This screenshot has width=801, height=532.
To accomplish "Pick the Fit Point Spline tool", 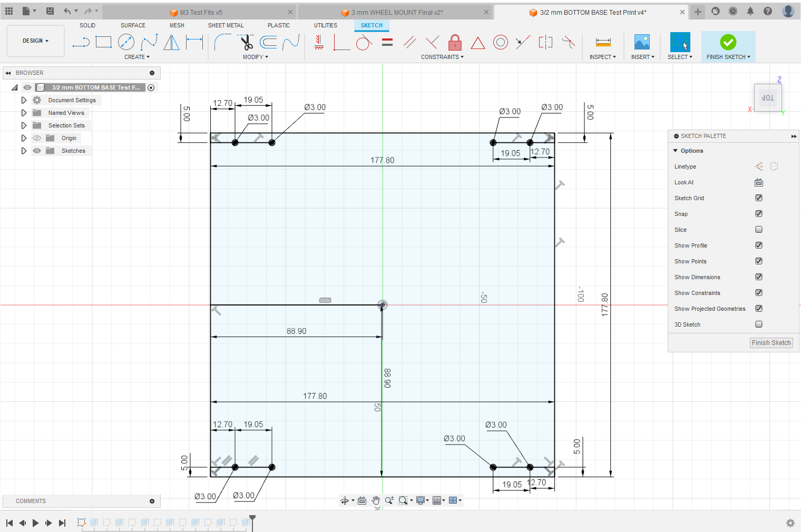I will (149, 42).
